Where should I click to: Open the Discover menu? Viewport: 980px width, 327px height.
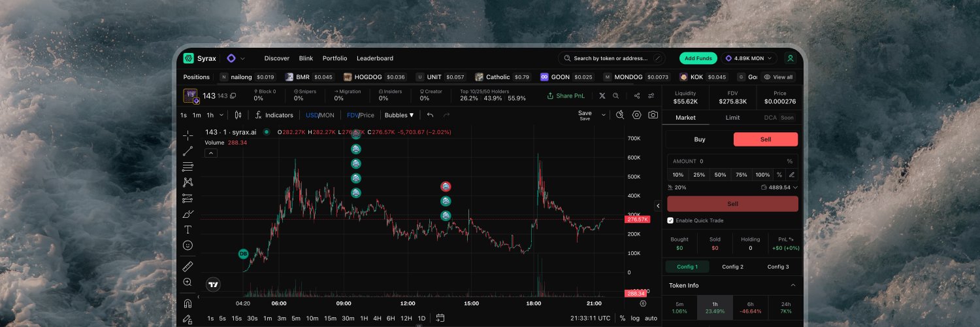(x=277, y=58)
